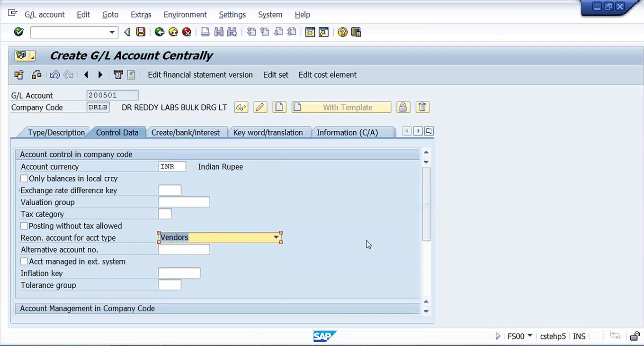This screenshot has height=346, width=644.
Task: Click the 'With Template' button
Action: 341,107
